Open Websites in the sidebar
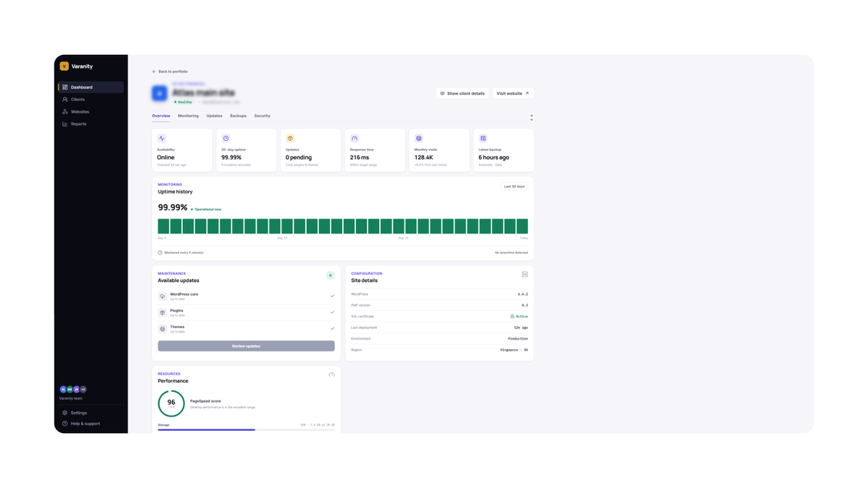 pyautogui.click(x=91, y=112)
